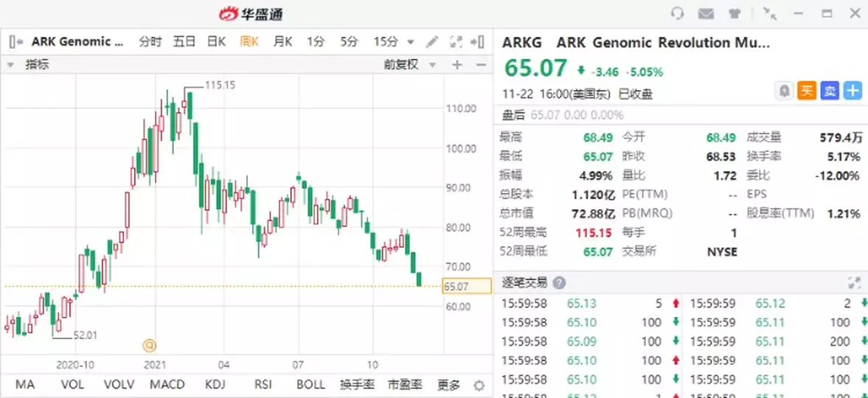Switch to the 五日 five-day tab

pyautogui.click(x=184, y=41)
